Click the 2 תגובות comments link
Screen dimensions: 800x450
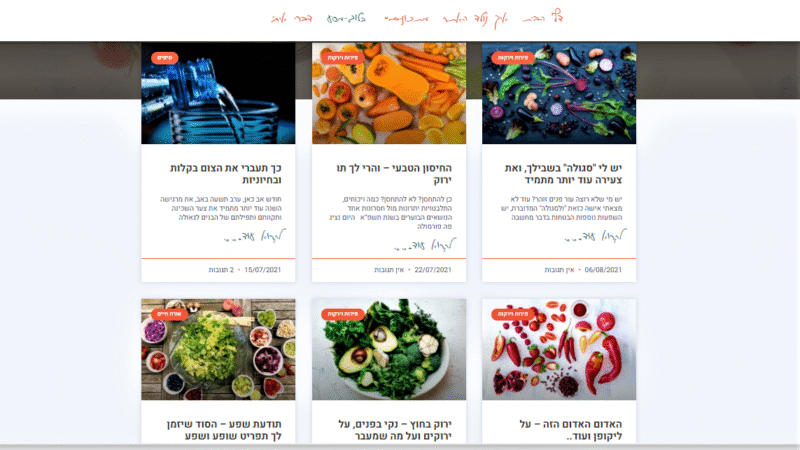221,270
